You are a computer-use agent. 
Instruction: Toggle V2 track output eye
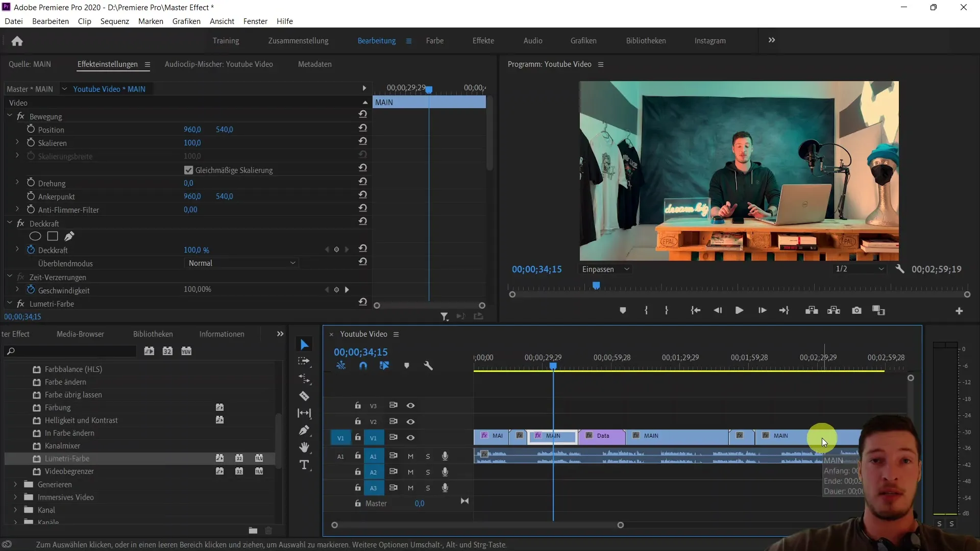coord(410,422)
